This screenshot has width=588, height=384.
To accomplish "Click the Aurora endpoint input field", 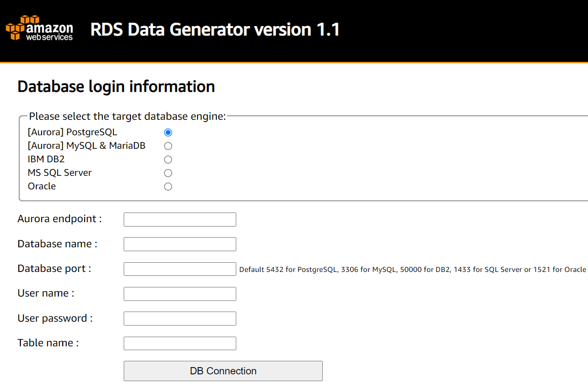I will pos(180,219).
